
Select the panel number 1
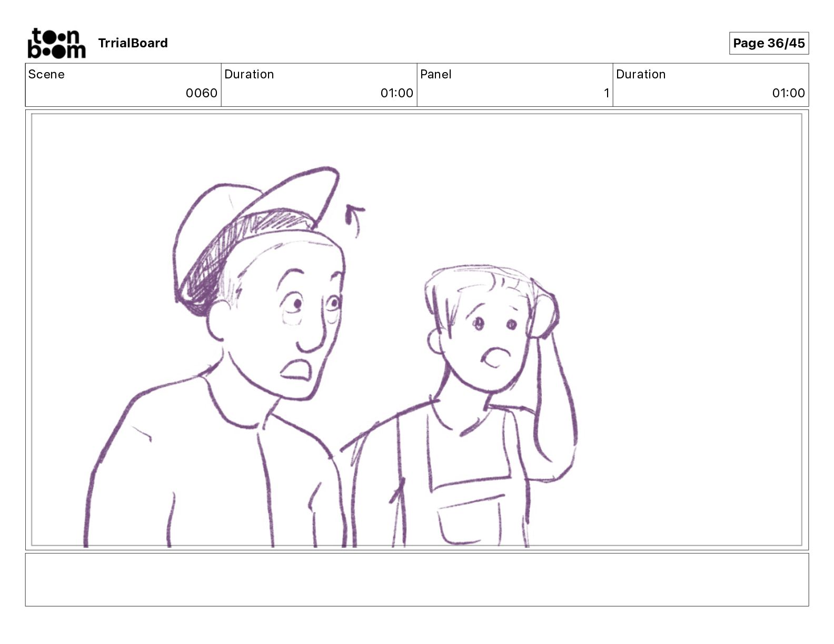coord(607,93)
